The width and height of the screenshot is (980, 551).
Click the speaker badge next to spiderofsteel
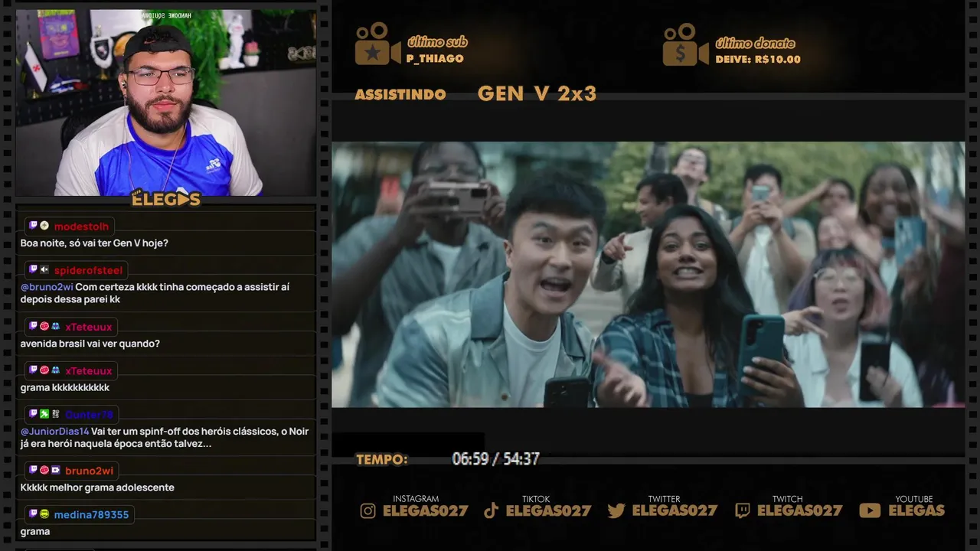point(44,269)
